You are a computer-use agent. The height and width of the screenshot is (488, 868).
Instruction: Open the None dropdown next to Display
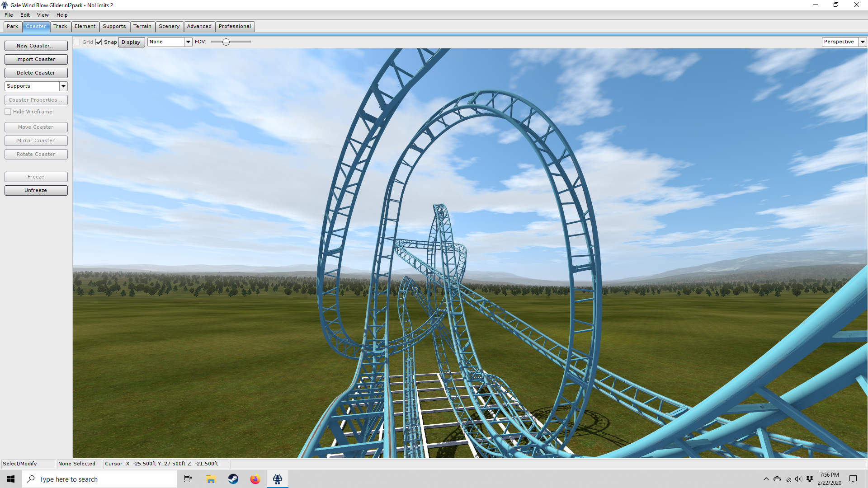tap(188, 42)
